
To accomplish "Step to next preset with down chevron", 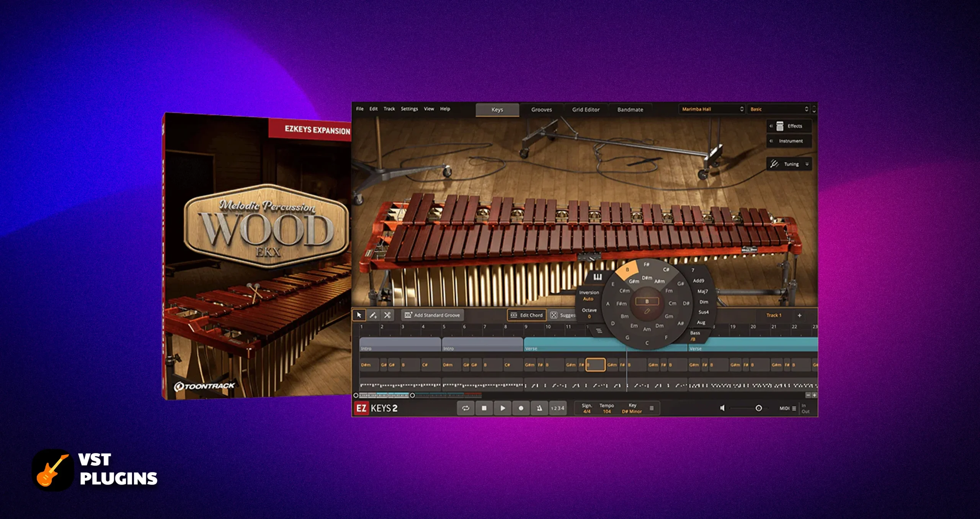I will tap(814, 111).
